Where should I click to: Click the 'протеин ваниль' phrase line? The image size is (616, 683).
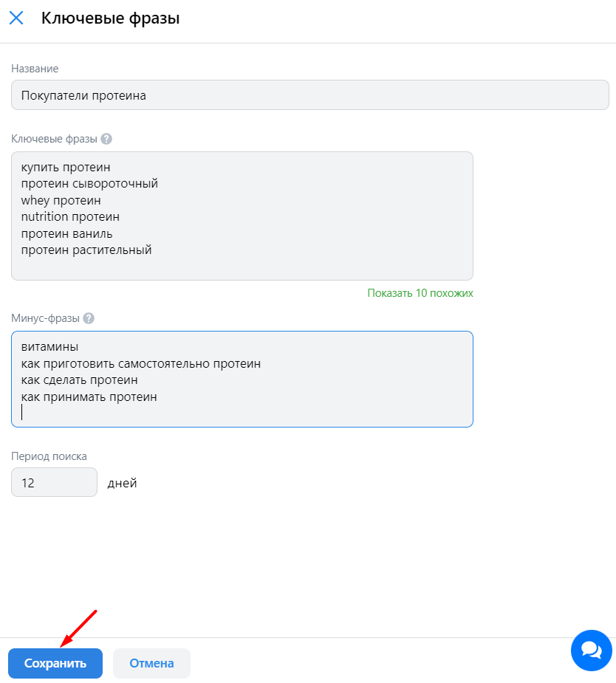(66, 233)
